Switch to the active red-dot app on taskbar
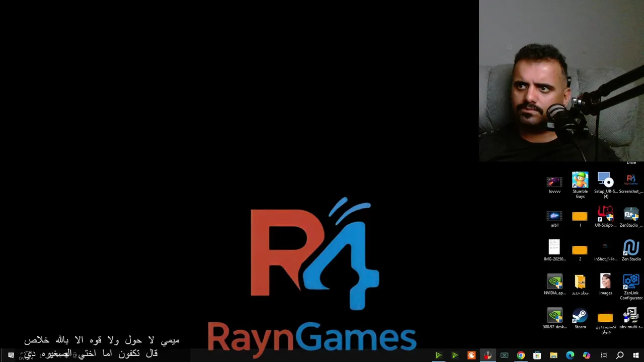The height and width of the screenshot is (362, 644). tap(488, 355)
